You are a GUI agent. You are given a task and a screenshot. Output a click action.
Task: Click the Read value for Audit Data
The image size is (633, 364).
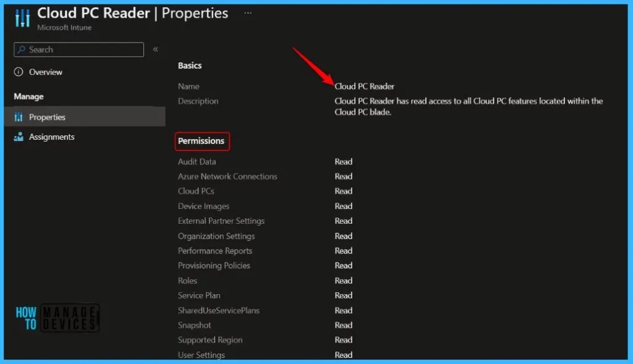pyautogui.click(x=344, y=161)
